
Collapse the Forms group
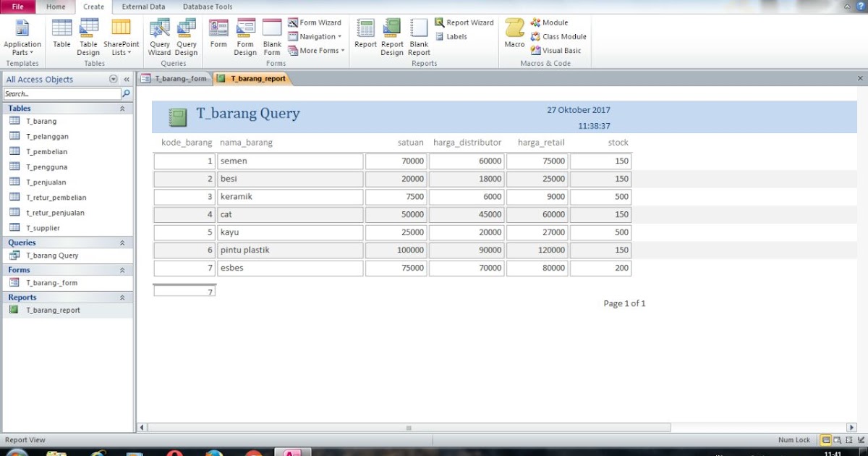[122, 270]
